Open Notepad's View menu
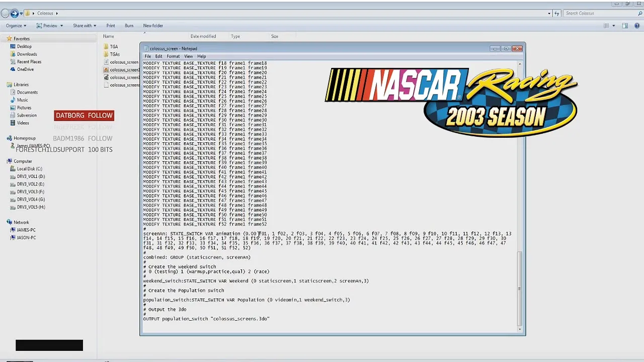The width and height of the screenshot is (644, 362). click(x=188, y=56)
